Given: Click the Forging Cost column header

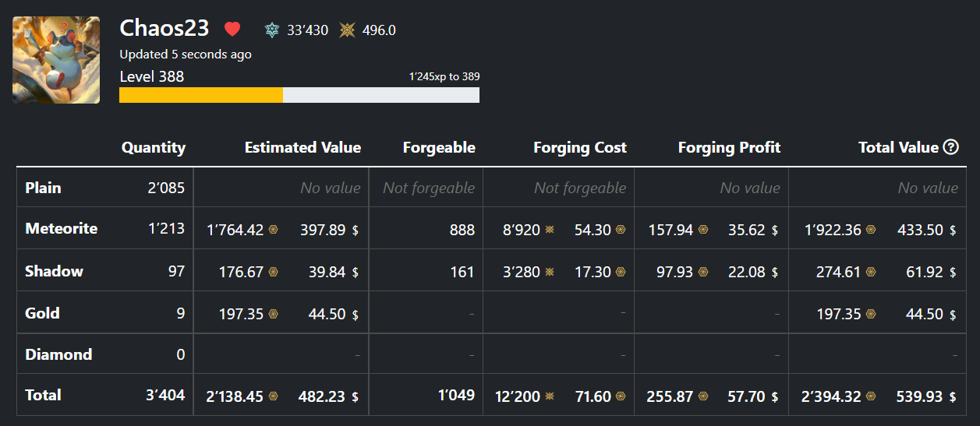Looking at the screenshot, I should (580, 147).
